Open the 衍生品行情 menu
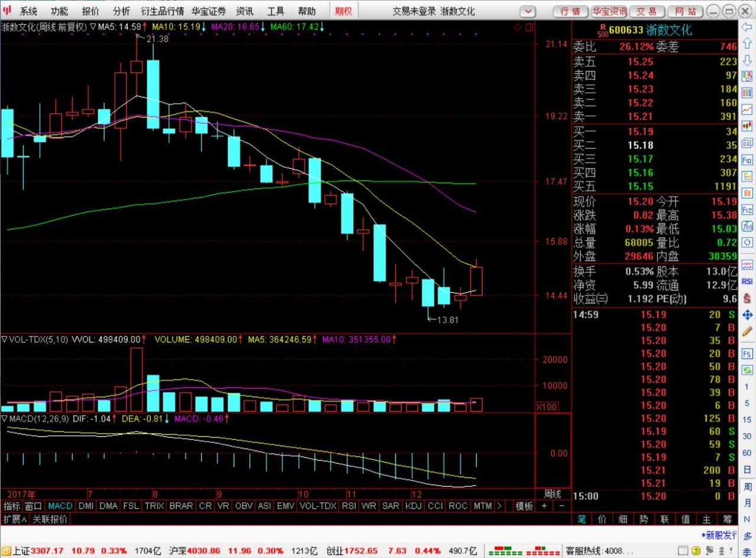 tap(162, 11)
